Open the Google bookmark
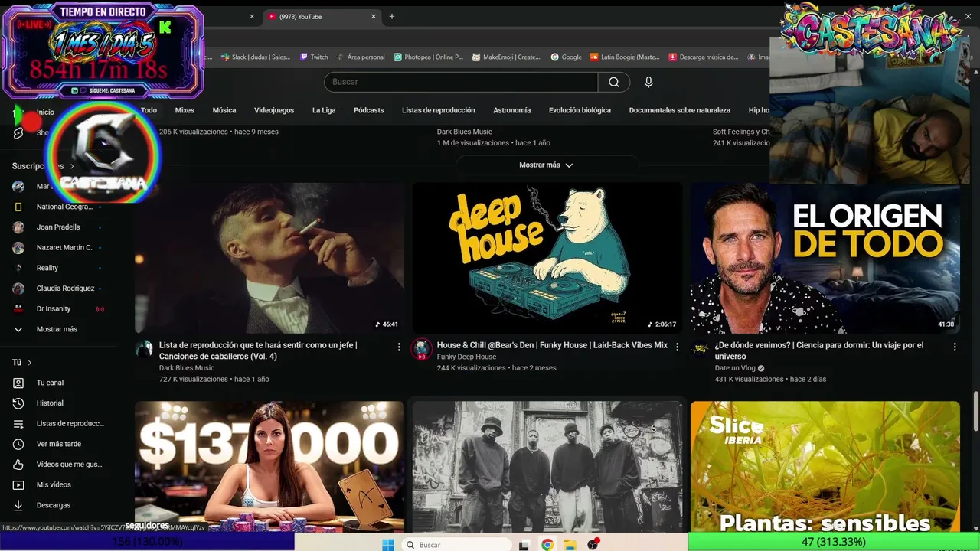The width and height of the screenshot is (980, 551). pos(567,57)
